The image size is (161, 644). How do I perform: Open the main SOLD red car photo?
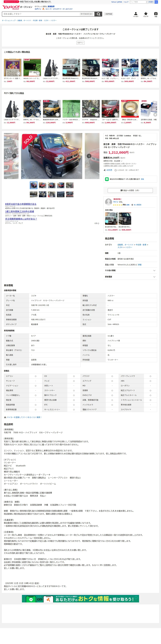52,156
